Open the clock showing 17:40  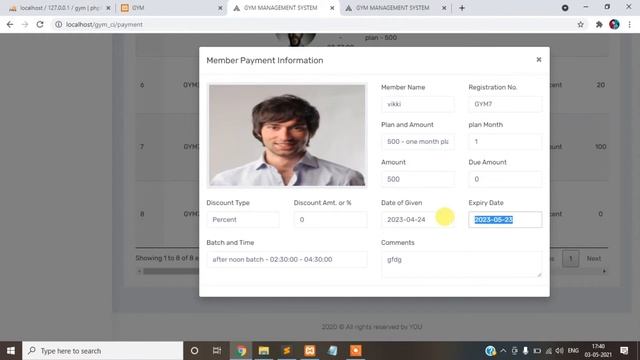598,351
